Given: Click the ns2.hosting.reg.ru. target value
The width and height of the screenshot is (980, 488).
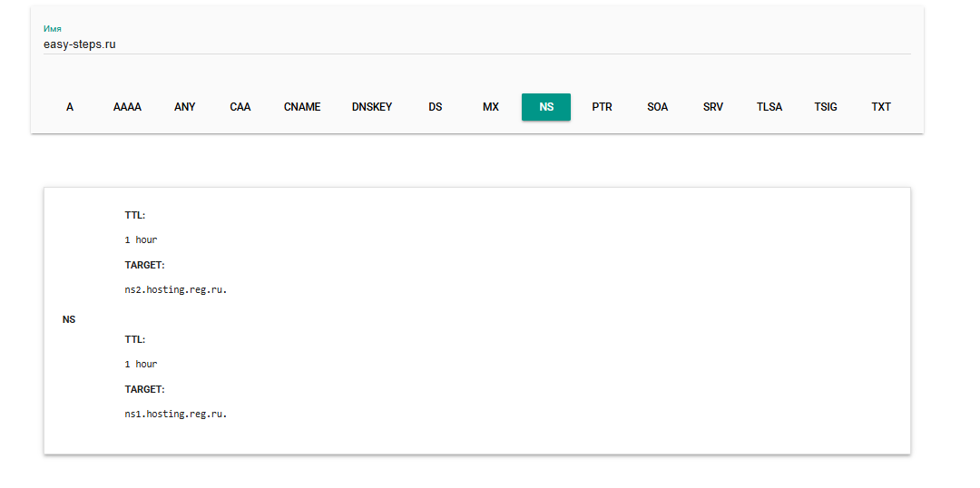Looking at the screenshot, I should 176,290.
